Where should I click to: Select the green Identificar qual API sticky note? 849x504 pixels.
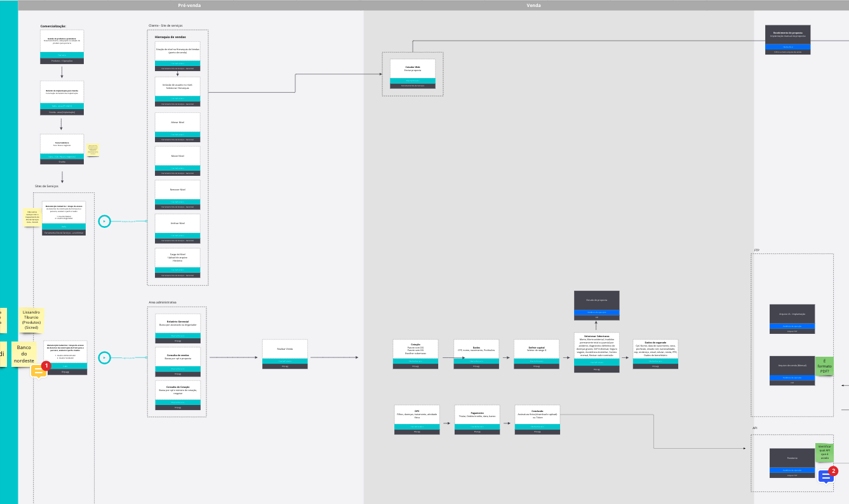pos(826,452)
